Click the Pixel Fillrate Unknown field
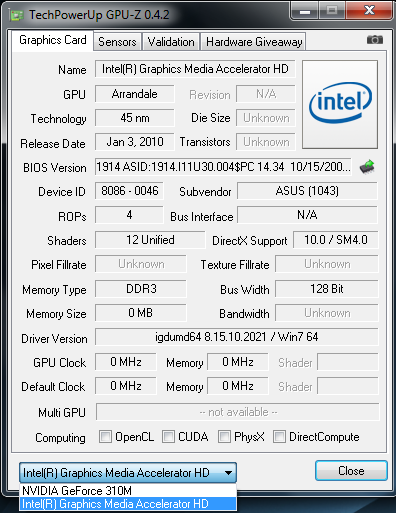Screen dimensions: 396x513 tap(141, 264)
